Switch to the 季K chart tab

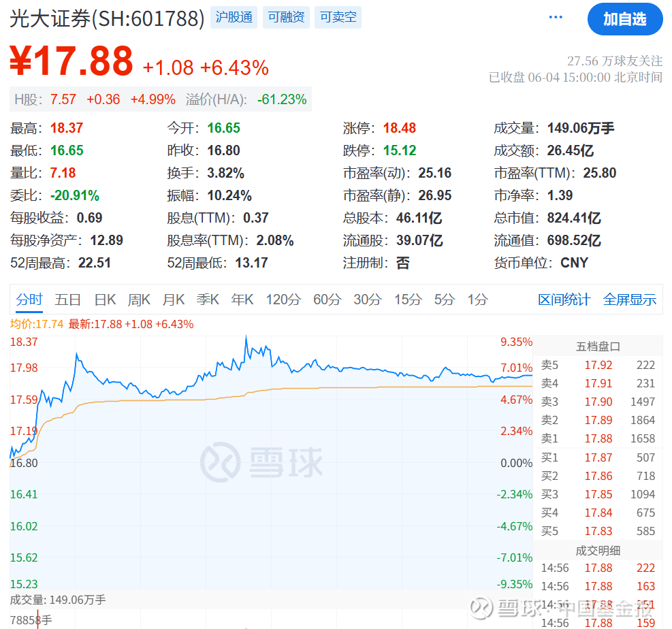208,299
